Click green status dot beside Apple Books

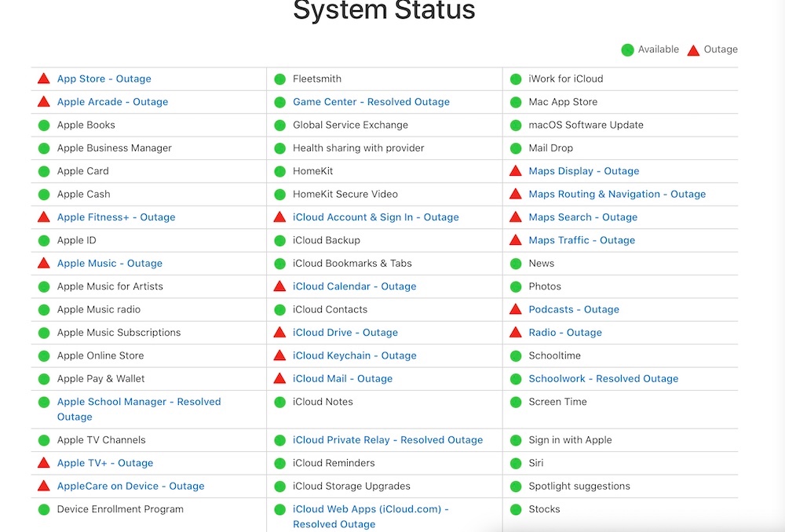pos(44,125)
